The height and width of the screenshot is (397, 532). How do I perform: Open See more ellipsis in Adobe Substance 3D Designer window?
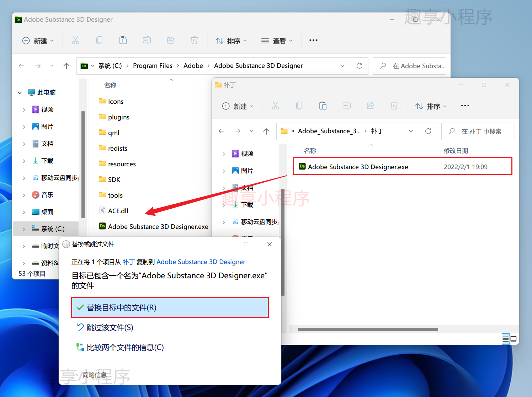click(x=313, y=41)
